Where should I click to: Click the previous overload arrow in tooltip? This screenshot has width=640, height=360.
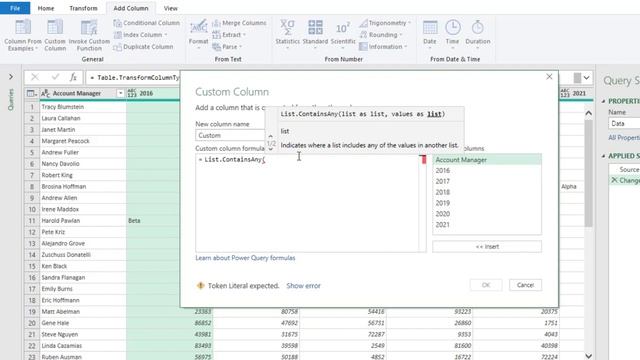pyautogui.click(x=271, y=136)
